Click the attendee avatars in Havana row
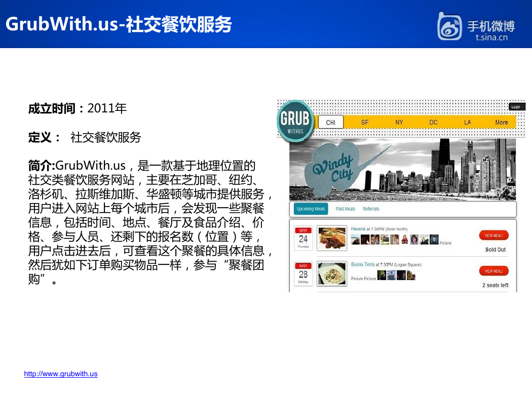 pyautogui.click(x=395, y=240)
